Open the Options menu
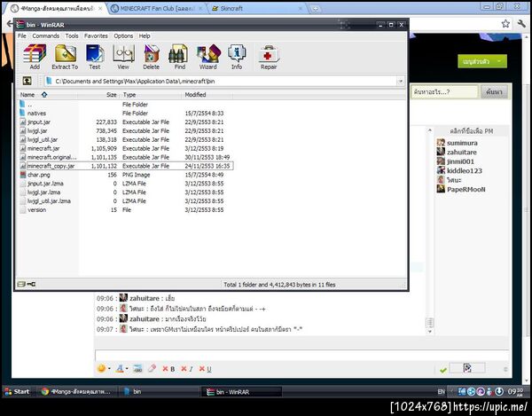 pos(123,35)
